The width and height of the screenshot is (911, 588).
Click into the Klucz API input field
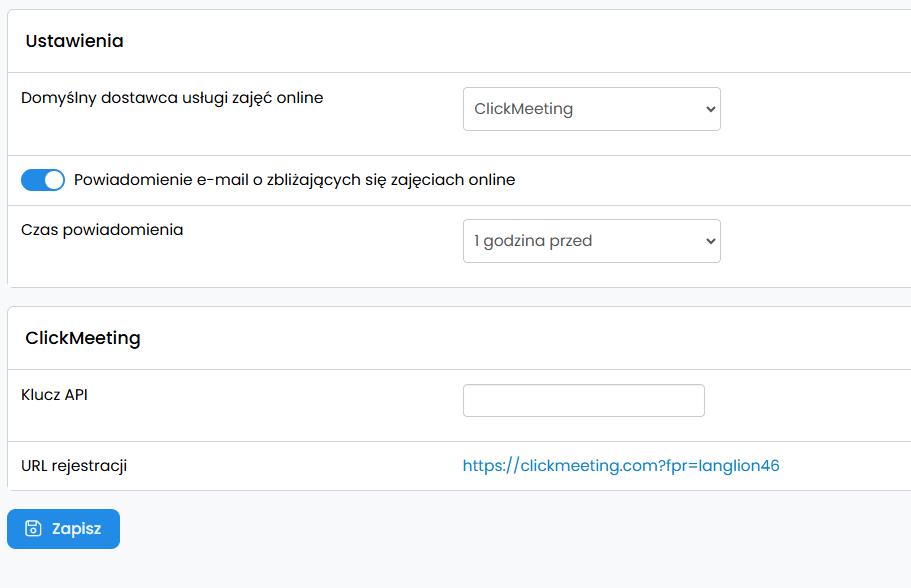[584, 400]
